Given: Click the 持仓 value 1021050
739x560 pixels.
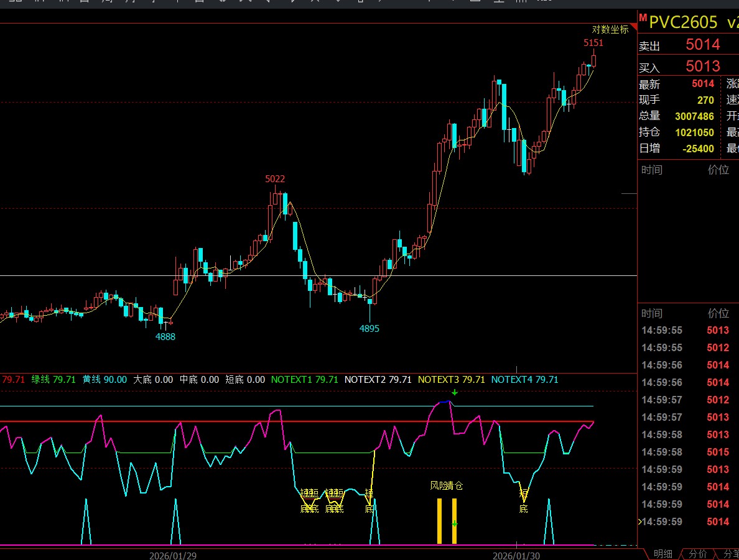Looking at the screenshot, I should coord(694,132).
